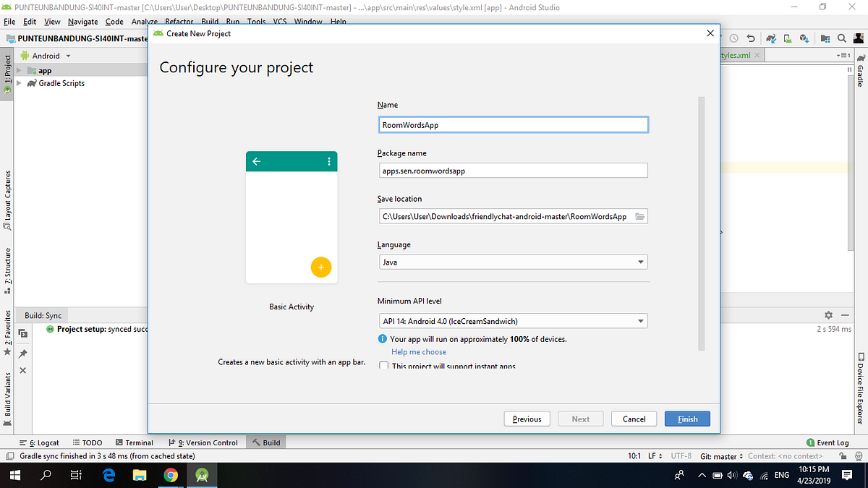Open the Language dropdown

point(641,262)
